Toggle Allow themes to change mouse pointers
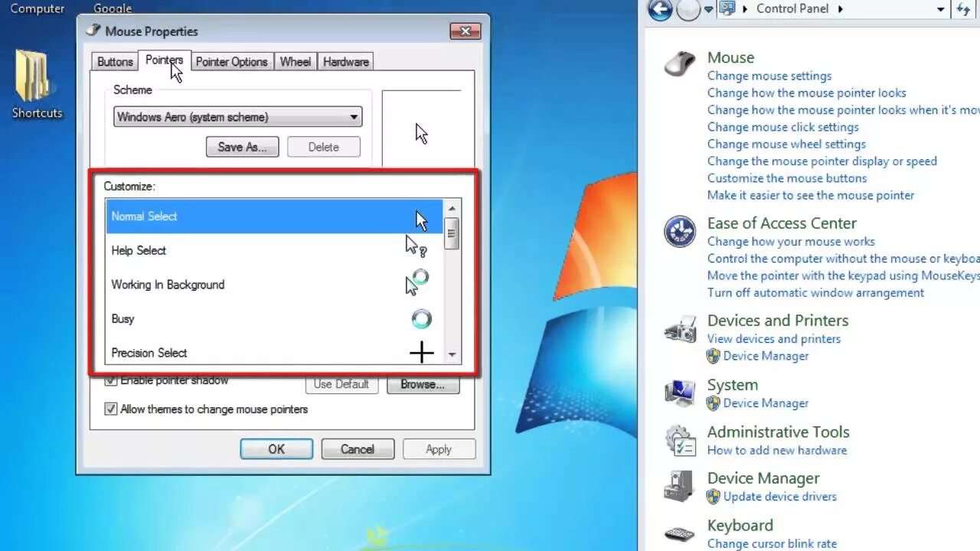Viewport: 980px width, 551px height. [111, 409]
